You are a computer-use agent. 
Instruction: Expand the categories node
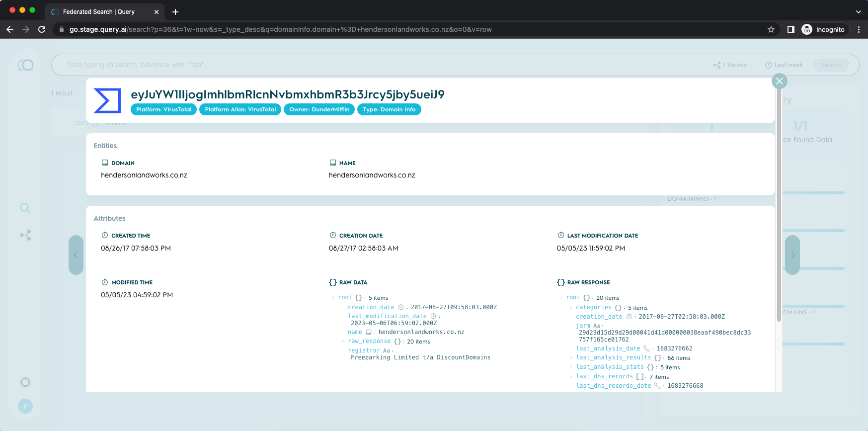click(x=571, y=308)
